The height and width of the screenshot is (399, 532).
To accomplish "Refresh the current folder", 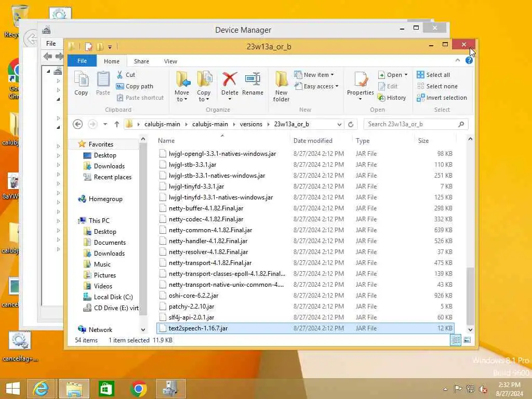I will [x=351, y=124].
